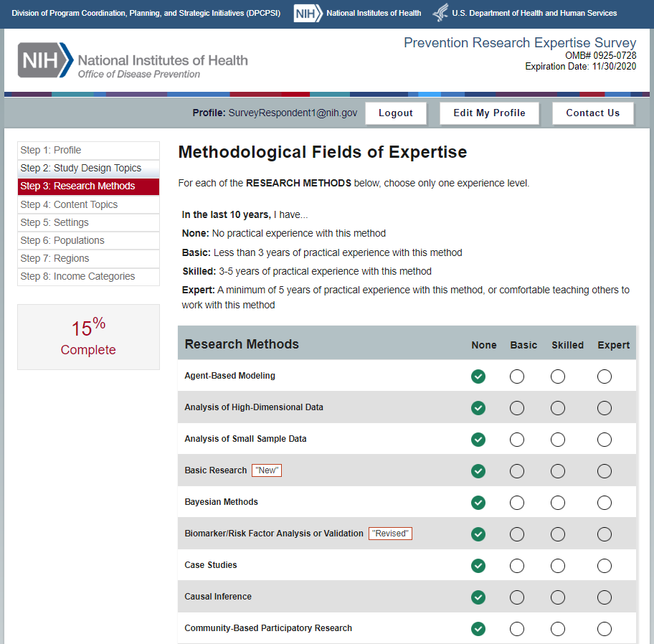Click green None checkmark for Bayesian Methods
This screenshot has height=644, width=654.
478,503
